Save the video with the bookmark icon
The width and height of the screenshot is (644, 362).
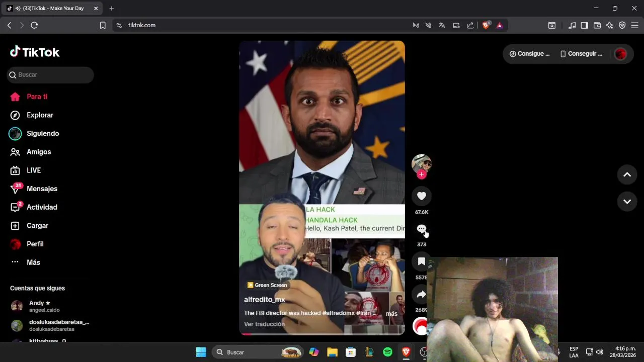[422, 261]
